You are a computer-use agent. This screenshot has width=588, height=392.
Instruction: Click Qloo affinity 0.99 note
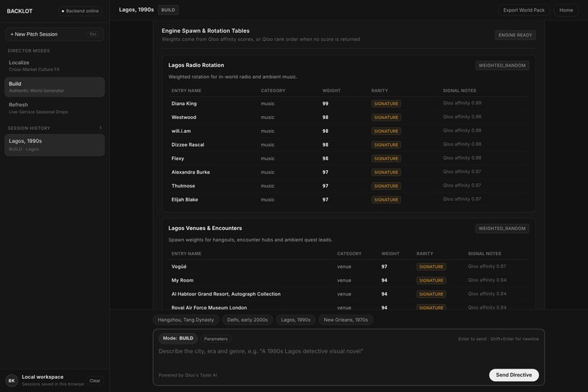[x=462, y=103]
